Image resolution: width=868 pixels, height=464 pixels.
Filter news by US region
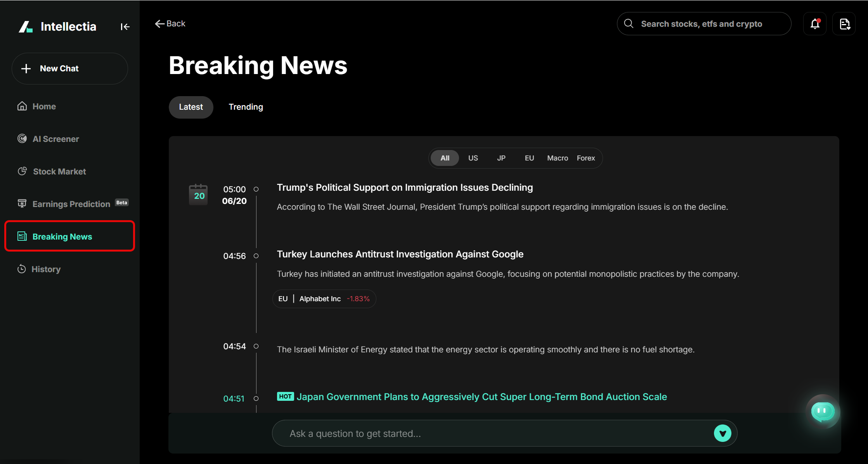(x=473, y=158)
